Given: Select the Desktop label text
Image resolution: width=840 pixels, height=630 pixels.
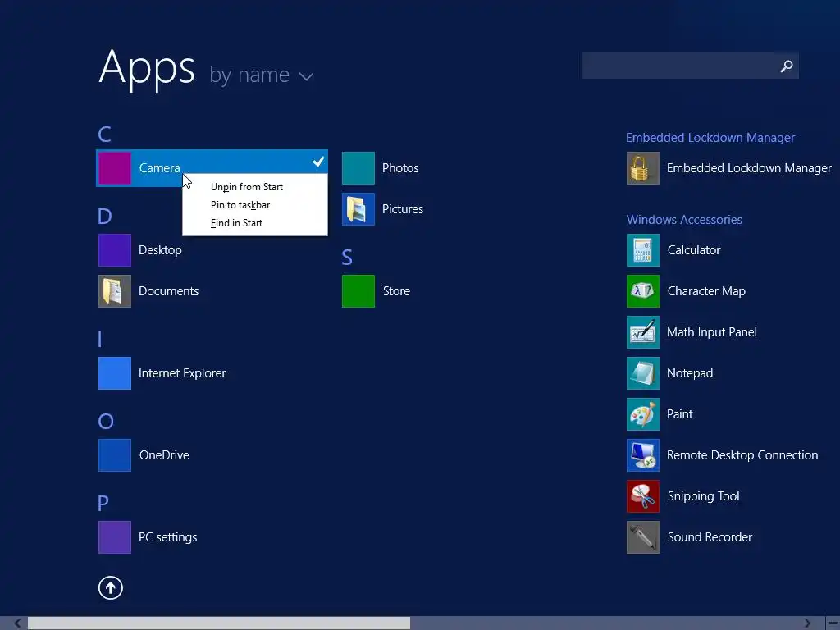Looking at the screenshot, I should coord(160,250).
